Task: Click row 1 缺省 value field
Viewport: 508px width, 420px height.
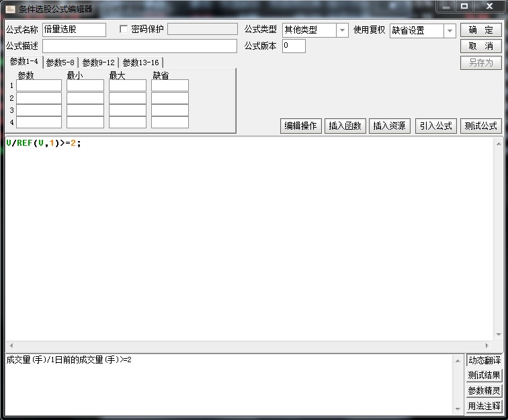Action: tap(170, 85)
